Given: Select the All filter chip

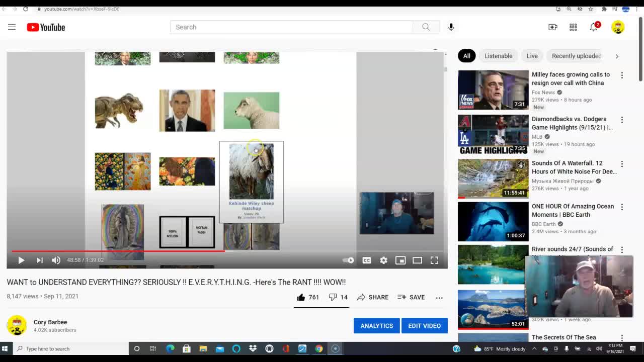Looking at the screenshot, I should click(467, 56).
